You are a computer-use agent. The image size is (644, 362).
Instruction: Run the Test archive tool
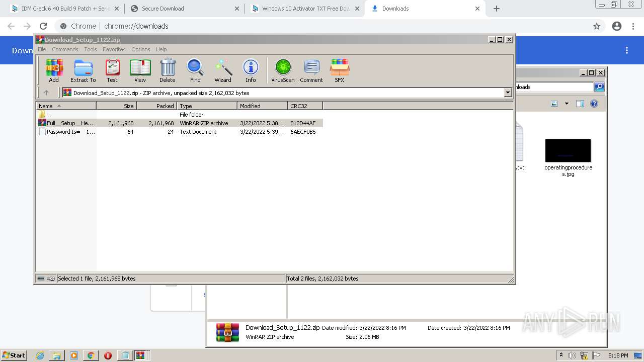tap(112, 70)
